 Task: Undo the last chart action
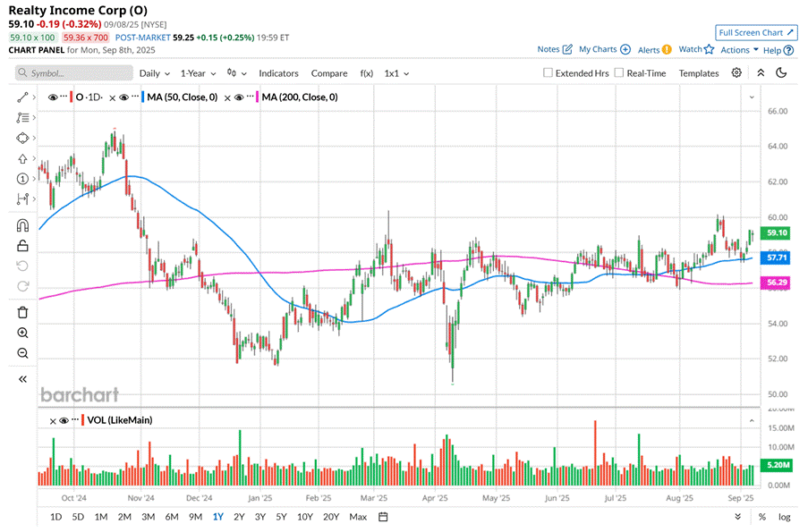coord(22,266)
